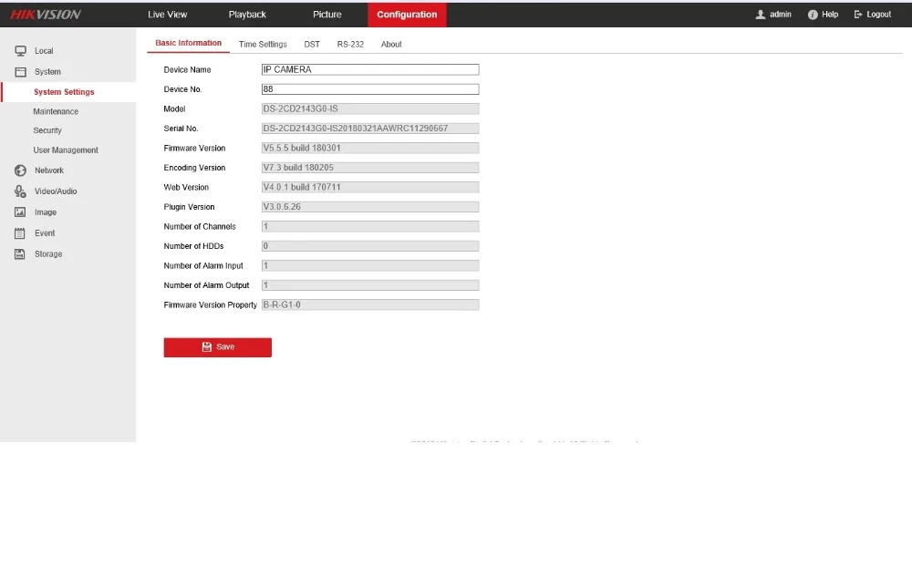Expand the Video/Audio menu label

pos(56,191)
